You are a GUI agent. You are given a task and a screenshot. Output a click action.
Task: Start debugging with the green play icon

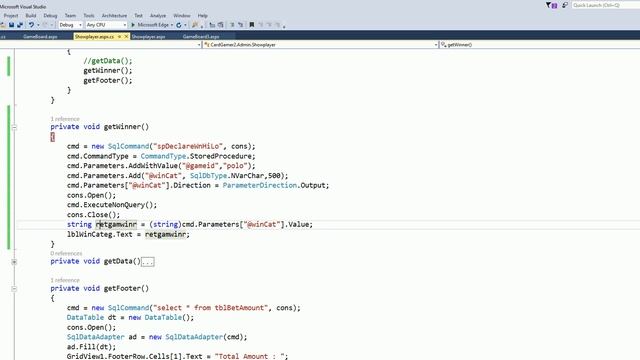pos(133,25)
